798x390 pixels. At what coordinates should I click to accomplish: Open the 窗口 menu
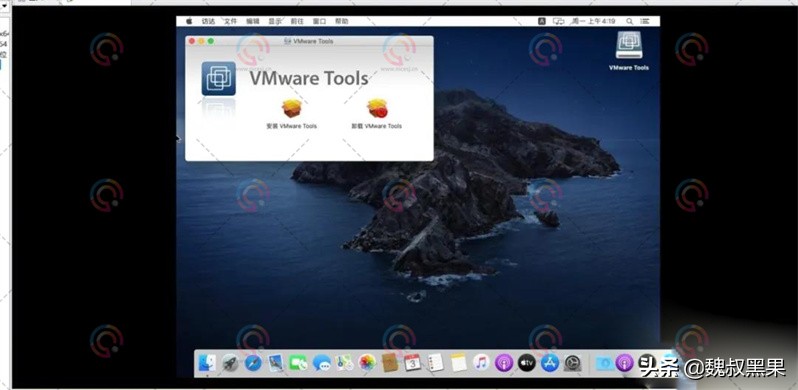[320, 21]
